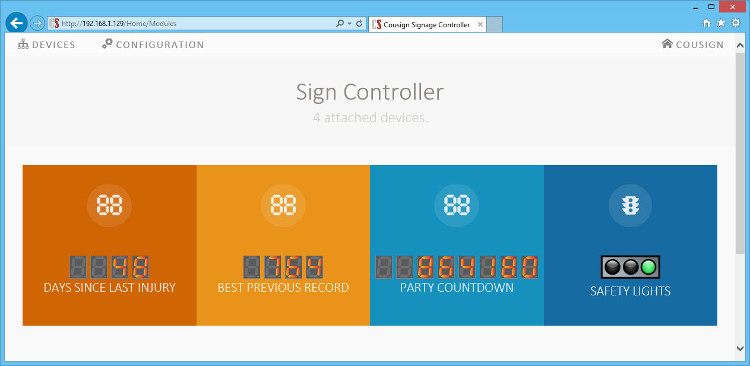Close the Cousign Signage Controller tab
This screenshot has height=366, width=750.
[480, 24]
